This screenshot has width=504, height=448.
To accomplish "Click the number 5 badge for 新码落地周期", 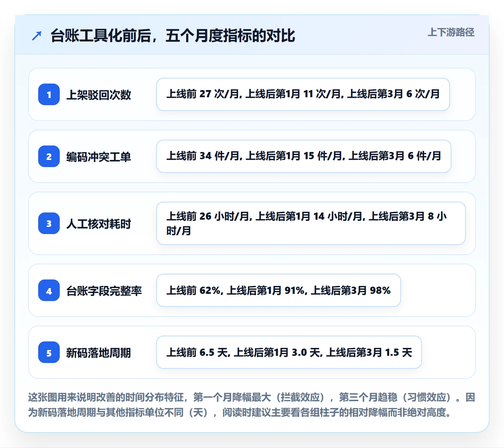I will coord(49,352).
